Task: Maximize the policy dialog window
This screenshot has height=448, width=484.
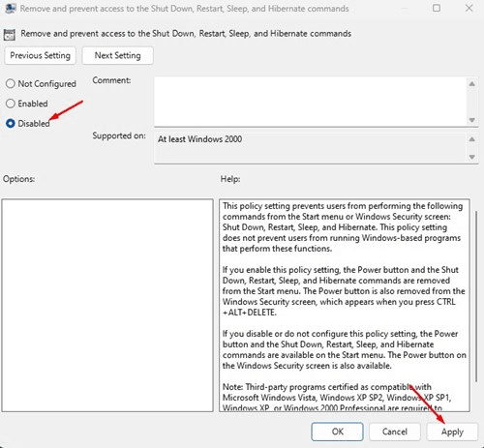Action: pyautogui.click(x=437, y=8)
